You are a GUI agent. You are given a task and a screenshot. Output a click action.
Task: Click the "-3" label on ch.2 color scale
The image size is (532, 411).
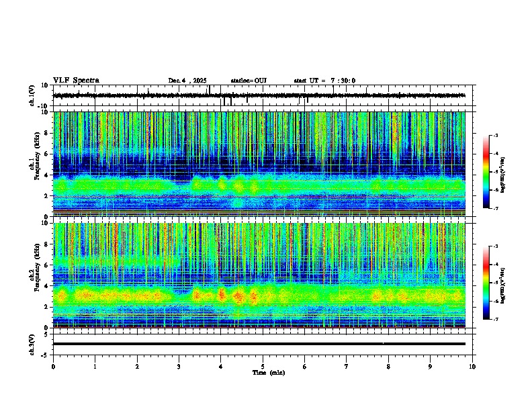pos(496,246)
